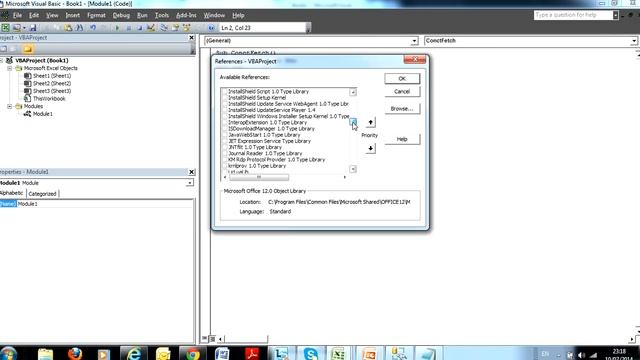Click View Code icon in Project pane
Viewport: 640px width, 360px height.
pyautogui.click(x=3, y=49)
